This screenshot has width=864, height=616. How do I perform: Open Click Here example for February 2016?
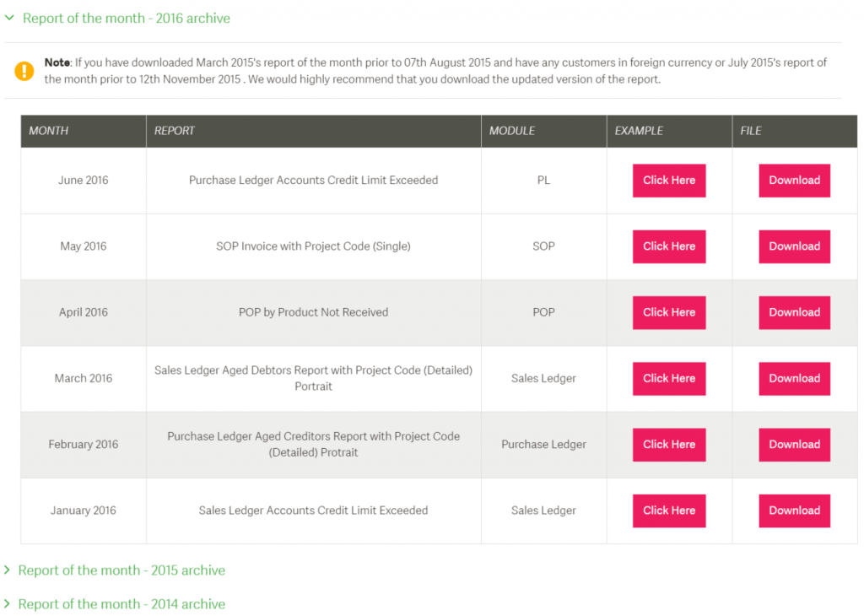pyautogui.click(x=669, y=445)
